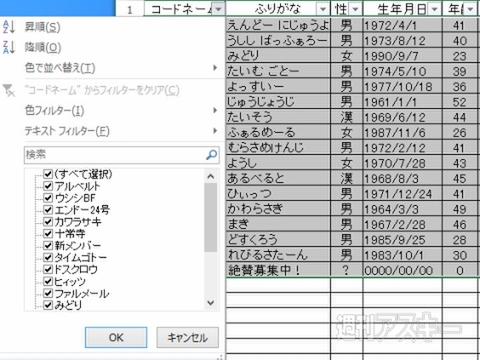Select birthdate cell 1972/4/1
The height and width of the screenshot is (360, 480).
tap(402, 25)
